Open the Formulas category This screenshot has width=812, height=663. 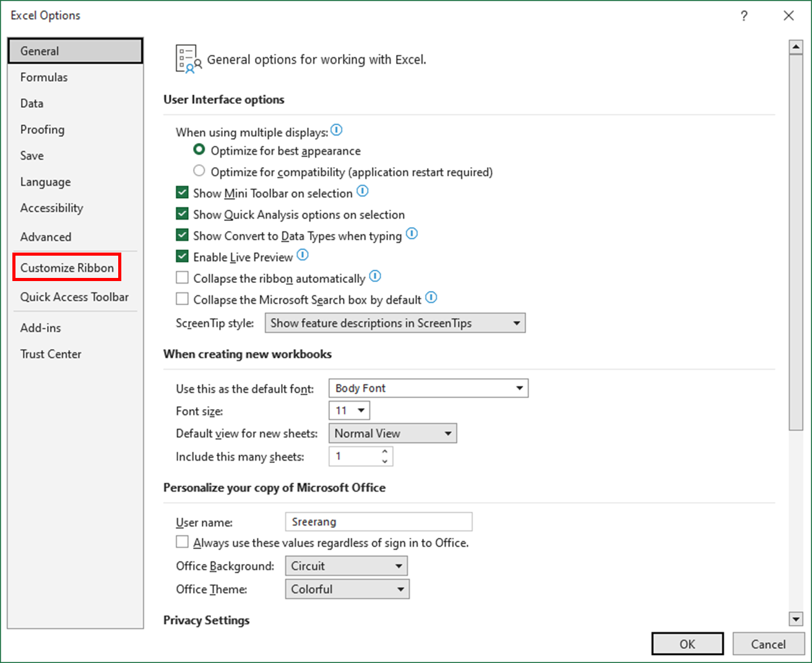(76, 77)
